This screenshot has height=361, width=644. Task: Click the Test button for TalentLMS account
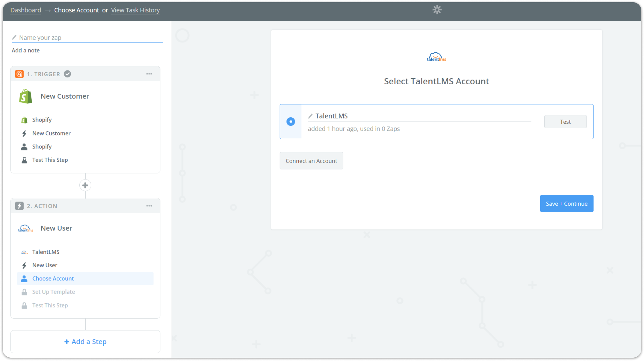(x=565, y=122)
